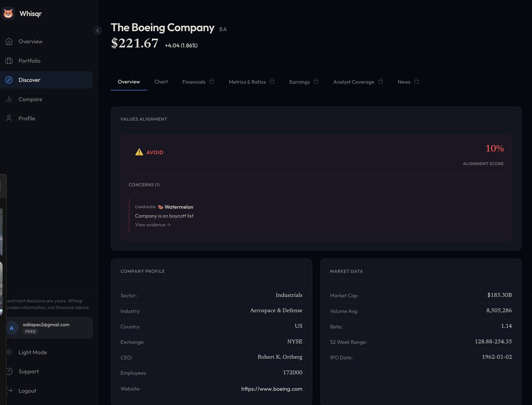Open the locked Earnings tab
Image resolution: width=532 pixels, height=405 pixels.
(x=304, y=82)
